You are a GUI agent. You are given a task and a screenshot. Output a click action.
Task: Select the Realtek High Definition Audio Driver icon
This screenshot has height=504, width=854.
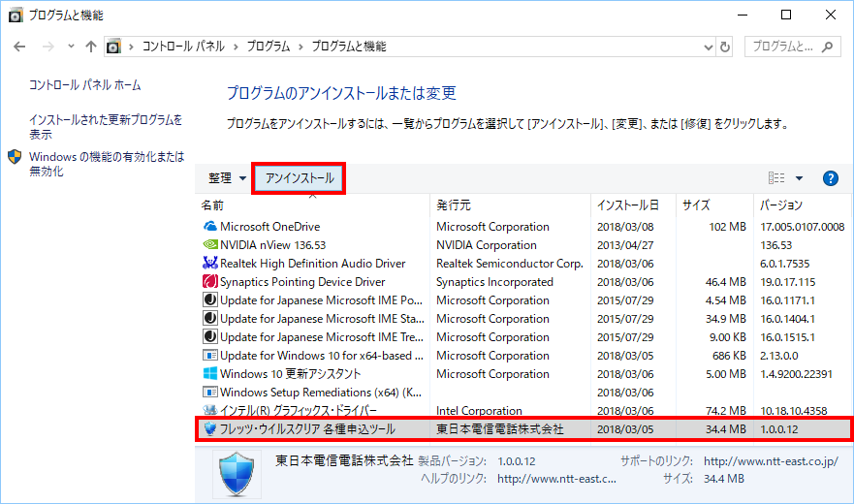[x=209, y=264]
